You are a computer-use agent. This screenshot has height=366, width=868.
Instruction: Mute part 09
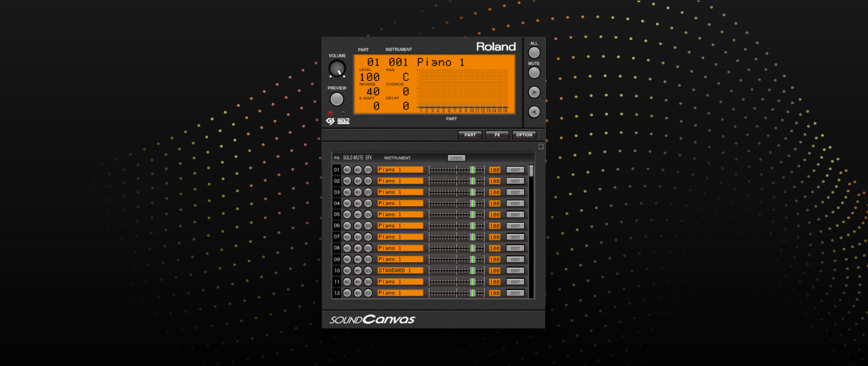[x=358, y=259]
